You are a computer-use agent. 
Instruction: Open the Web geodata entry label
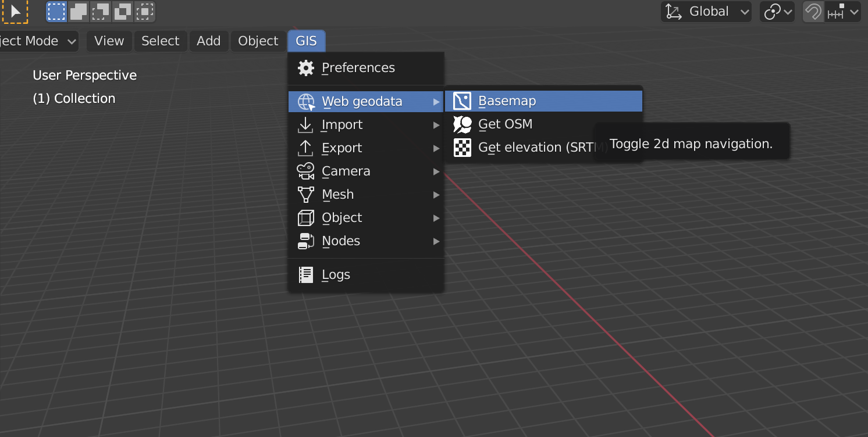[x=362, y=102]
